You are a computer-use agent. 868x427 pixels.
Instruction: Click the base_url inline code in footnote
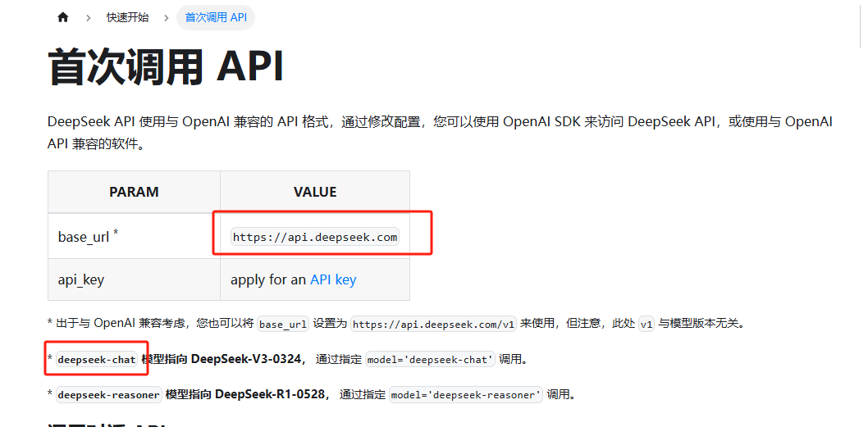tap(283, 324)
